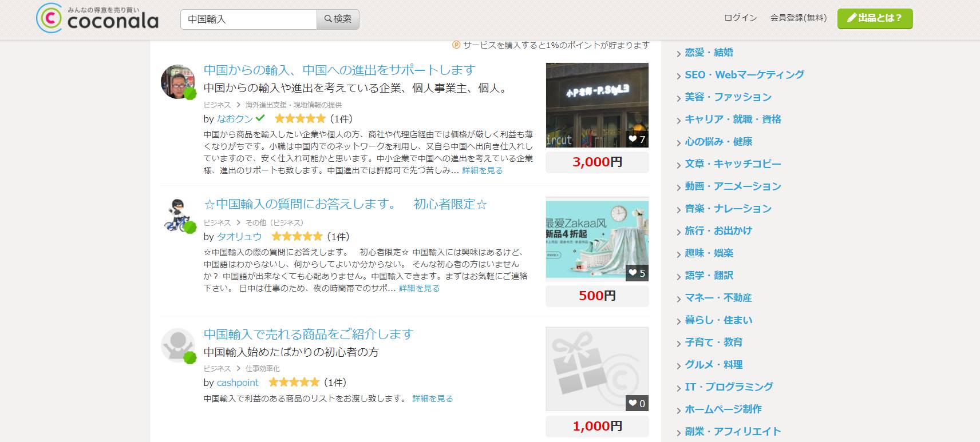Viewport: 980px width, 442px height.
Task: Open listing ☆中国輸入の質問にお答えします
Action: pyautogui.click(x=345, y=204)
